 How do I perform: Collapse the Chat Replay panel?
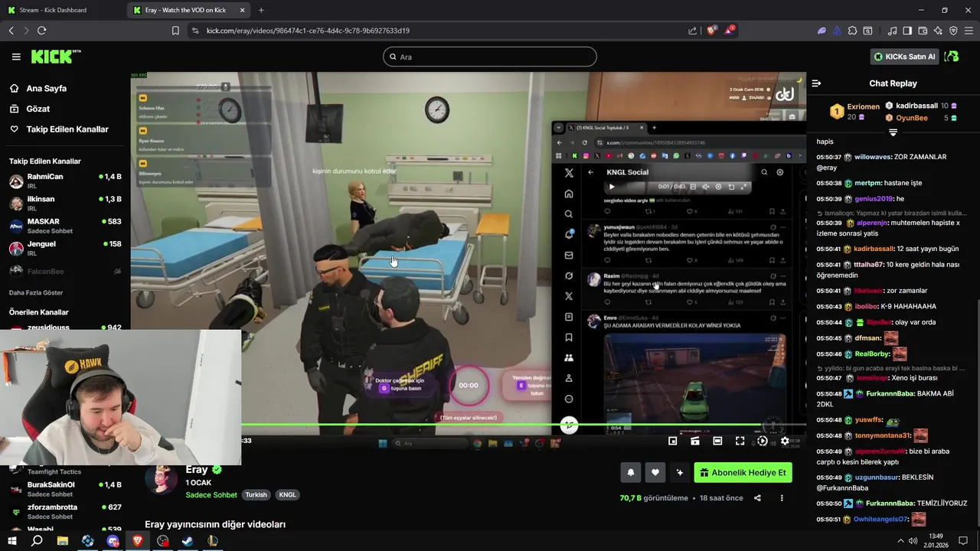coord(816,83)
